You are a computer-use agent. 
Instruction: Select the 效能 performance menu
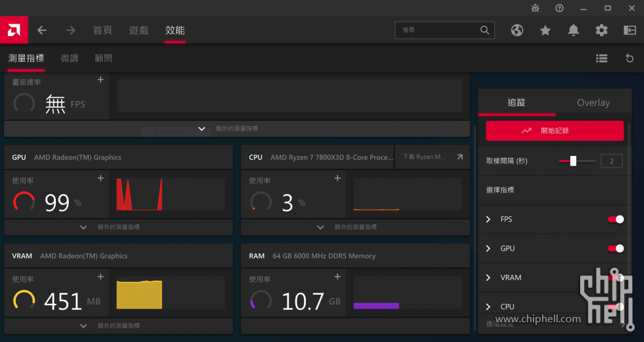pos(175,30)
